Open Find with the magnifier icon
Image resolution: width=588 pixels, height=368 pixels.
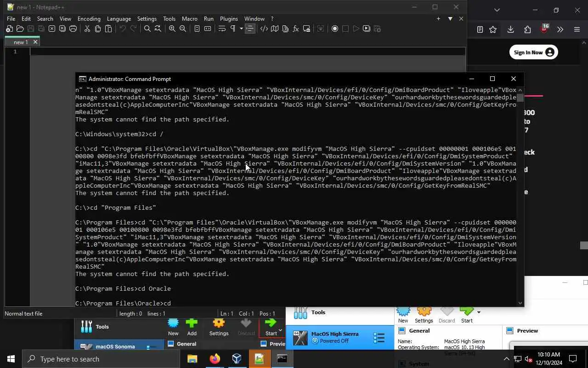tap(147, 29)
